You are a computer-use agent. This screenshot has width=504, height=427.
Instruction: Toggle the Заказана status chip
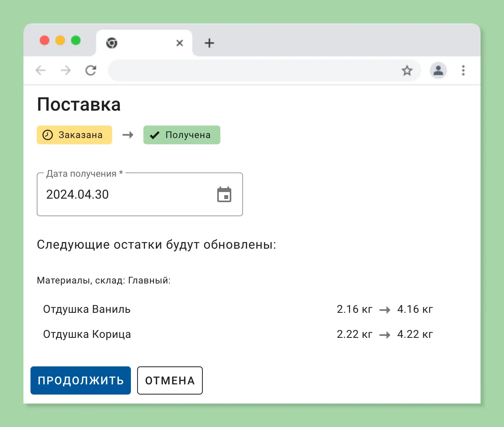(x=74, y=135)
